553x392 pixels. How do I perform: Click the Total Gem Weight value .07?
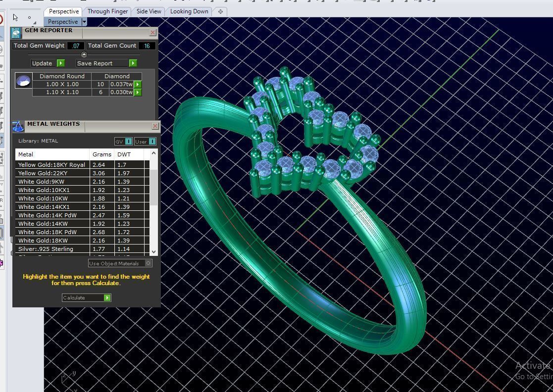(76, 46)
